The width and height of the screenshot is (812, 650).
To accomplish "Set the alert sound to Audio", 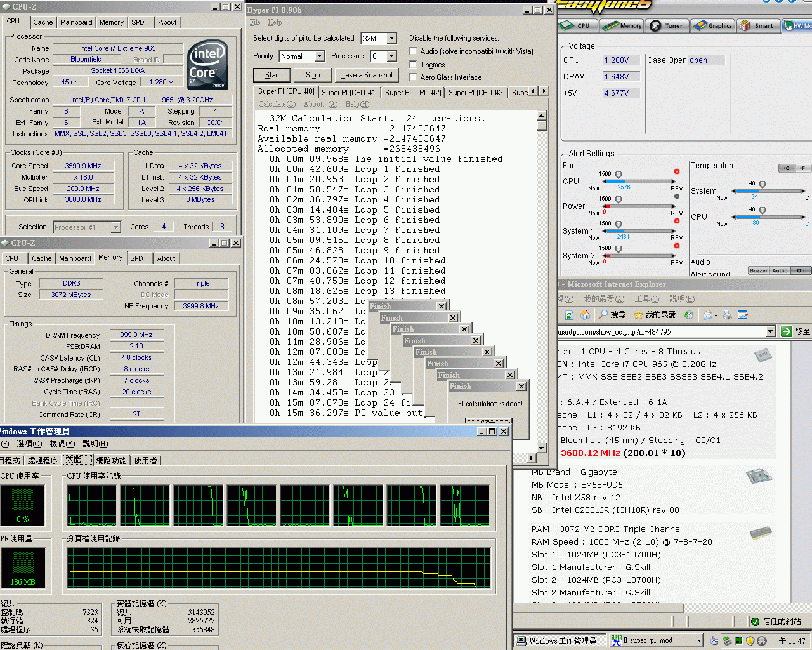I will tap(780, 270).
